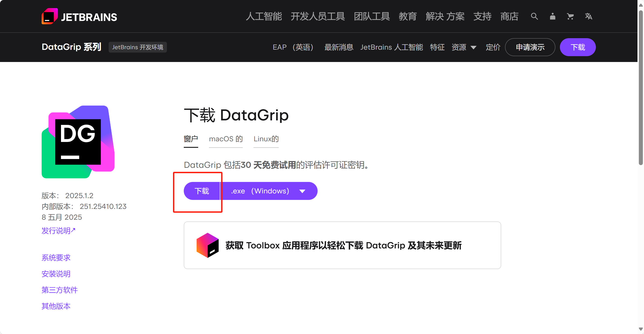
Task: Open the EAP (英语) link
Action: coord(293,47)
